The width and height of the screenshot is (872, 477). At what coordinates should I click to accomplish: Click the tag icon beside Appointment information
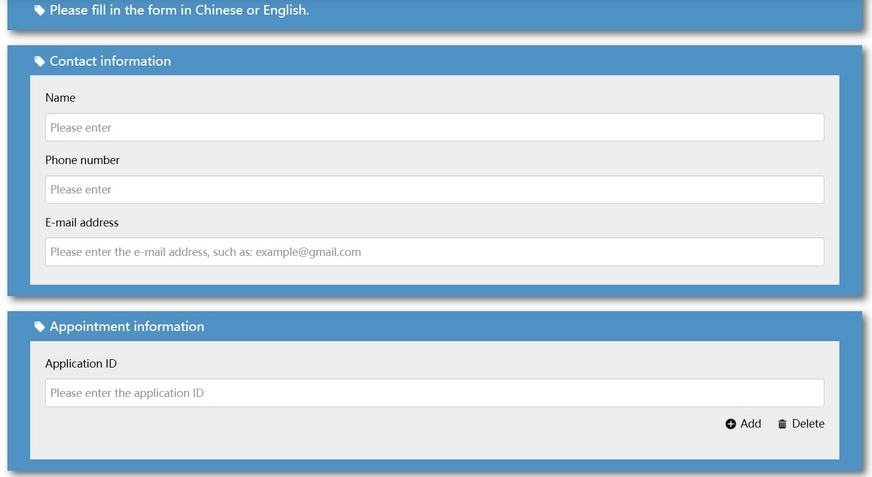click(x=39, y=326)
